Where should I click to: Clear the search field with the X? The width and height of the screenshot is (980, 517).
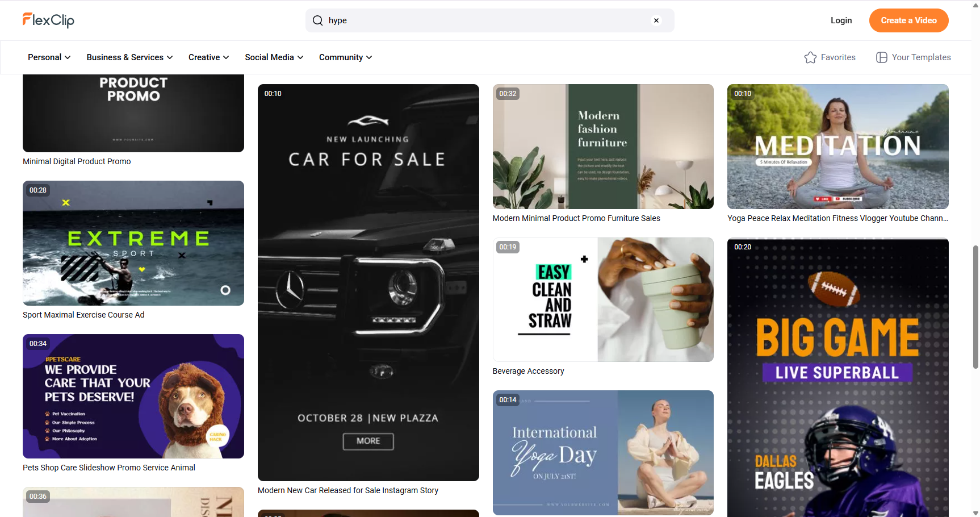pos(656,20)
